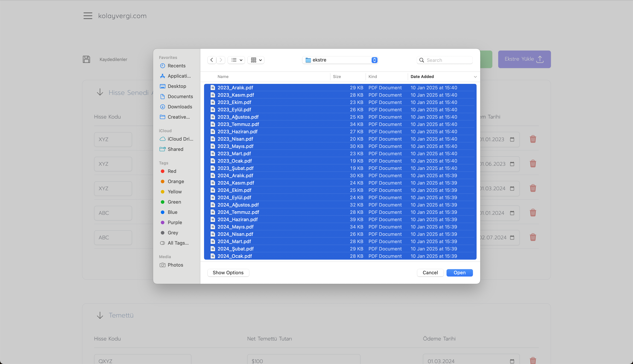Click the Search field in file dialog
Image resolution: width=633 pixels, height=364 pixels.
coord(445,60)
